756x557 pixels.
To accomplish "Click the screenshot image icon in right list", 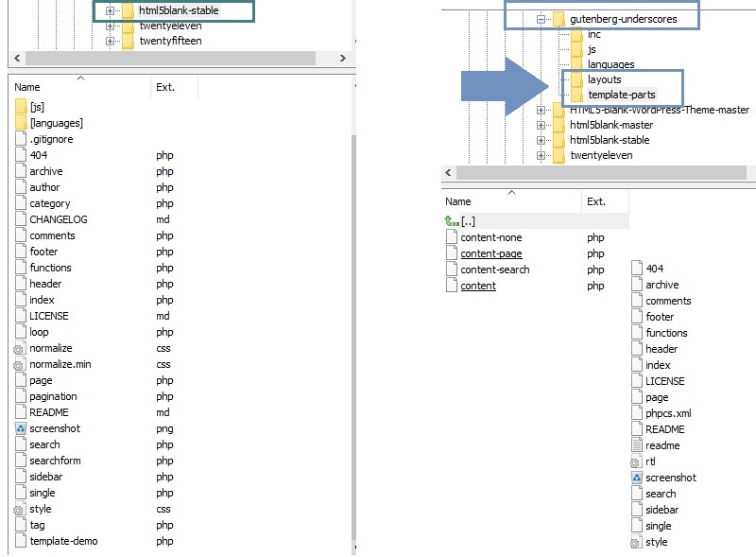I will pyautogui.click(x=636, y=478).
